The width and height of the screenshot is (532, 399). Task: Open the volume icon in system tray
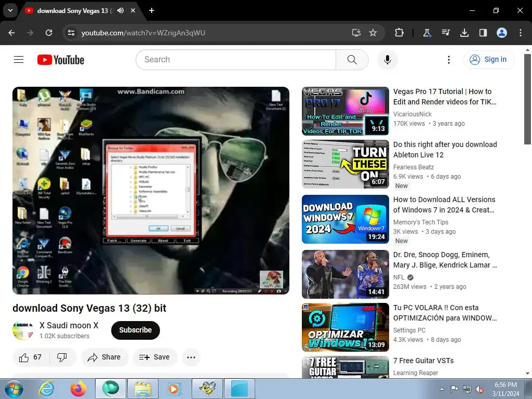[480, 390]
